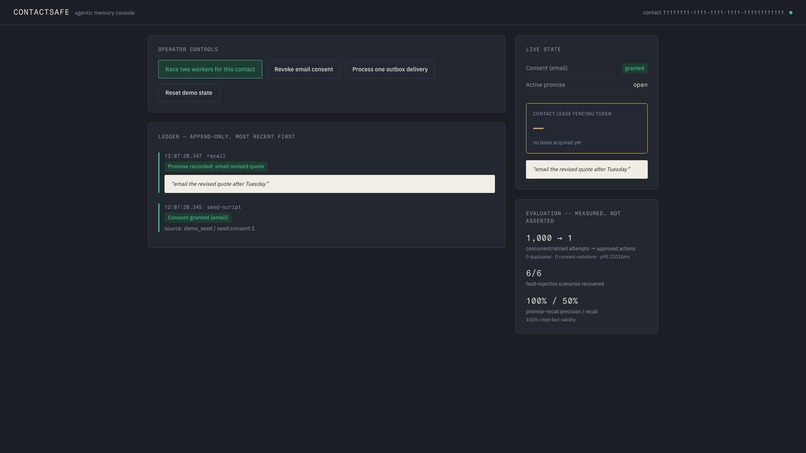806x453 pixels.
Task: Click 'Race two workers for this contact'
Action: pos(210,69)
